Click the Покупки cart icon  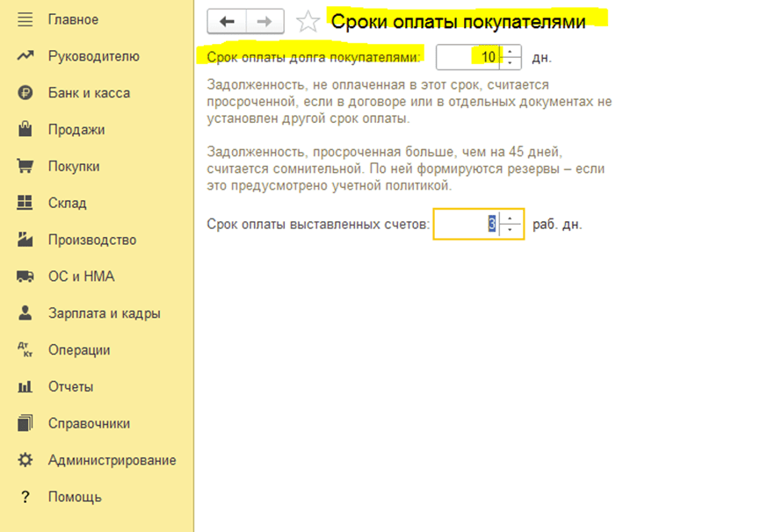pyautogui.click(x=25, y=166)
